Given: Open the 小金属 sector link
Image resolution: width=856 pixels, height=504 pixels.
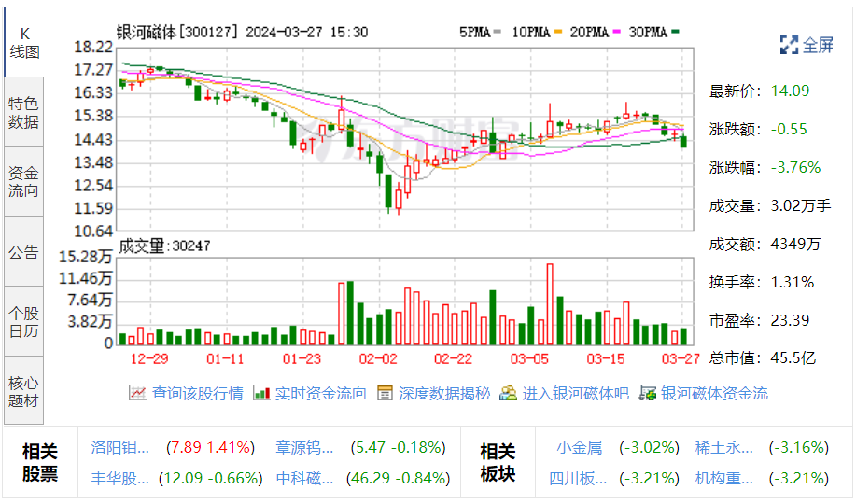Looking at the screenshot, I should (x=579, y=447).
